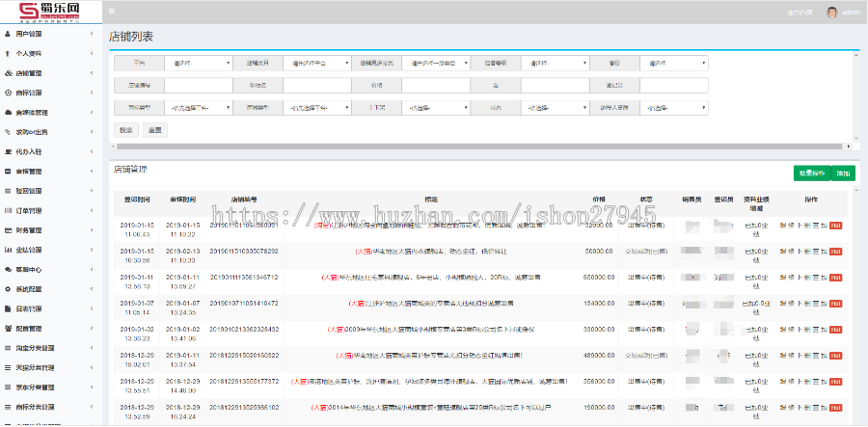Click Hot badge in the 660000.00 row
This screenshot has width=868, height=427.
pyautogui.click(x=836, y=277)
